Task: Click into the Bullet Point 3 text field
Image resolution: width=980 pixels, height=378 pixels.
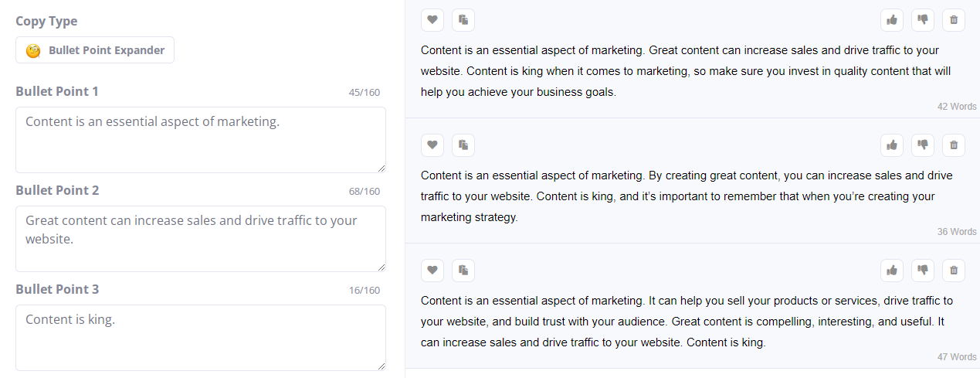Action: [x=201, y=338]
